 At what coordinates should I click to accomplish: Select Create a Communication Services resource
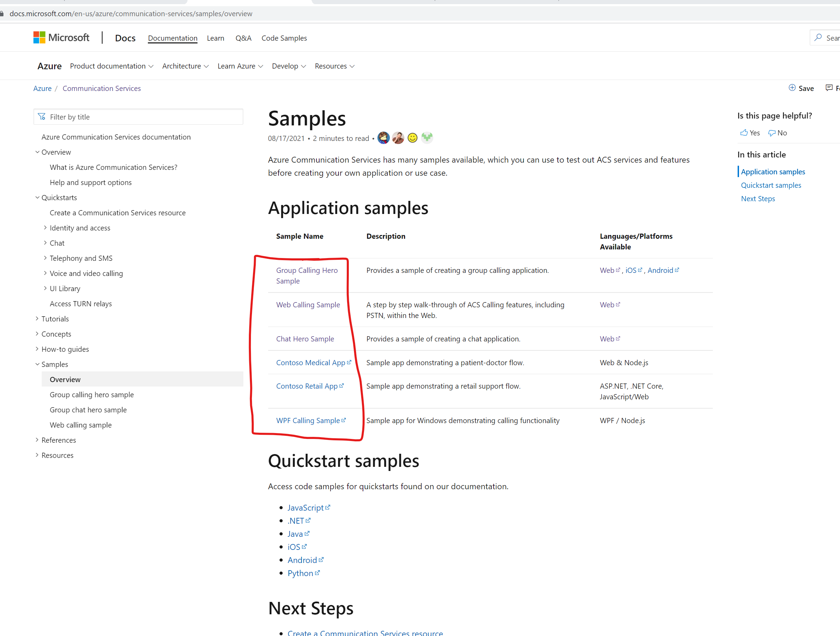(118, 213)
